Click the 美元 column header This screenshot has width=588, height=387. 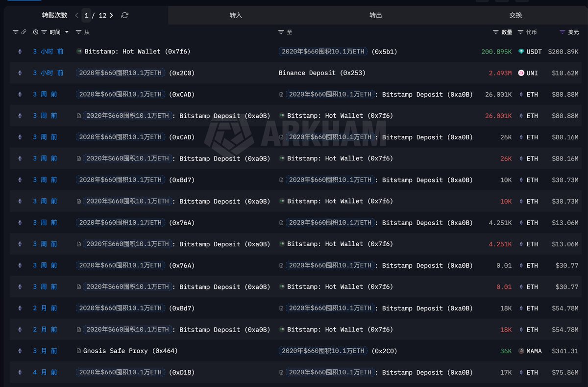tap(573, 32)
